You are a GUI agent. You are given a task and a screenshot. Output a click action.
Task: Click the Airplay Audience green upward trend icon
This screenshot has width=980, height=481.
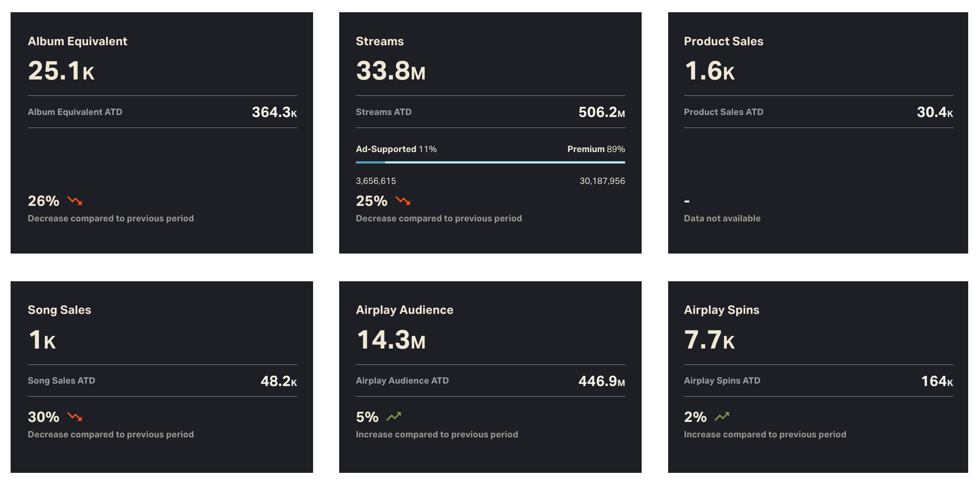[x=394, y=417]
